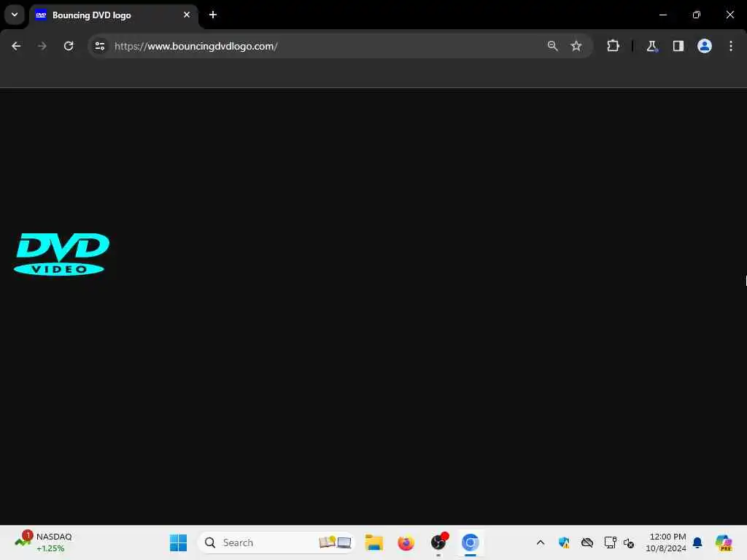Bookmark this page with the star

click(576, 46)
